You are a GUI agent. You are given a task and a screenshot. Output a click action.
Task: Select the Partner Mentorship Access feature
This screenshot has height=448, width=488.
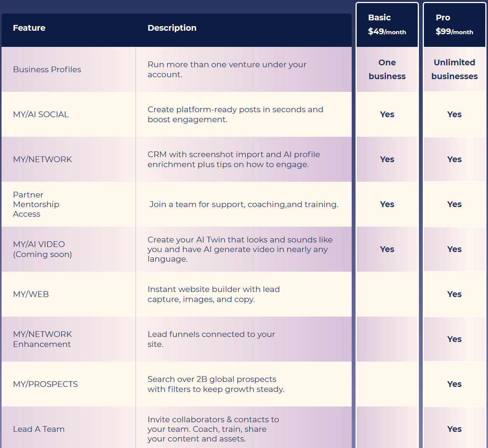(36, 204)
